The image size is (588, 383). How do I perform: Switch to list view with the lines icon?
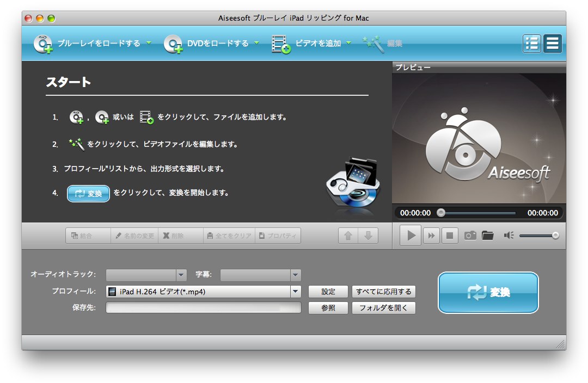coord(553,43)
